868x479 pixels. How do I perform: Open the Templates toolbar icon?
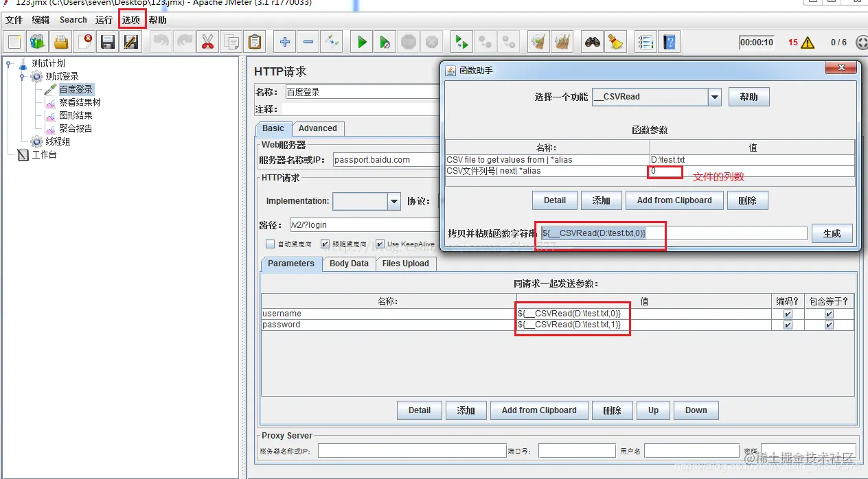[38, 42]
